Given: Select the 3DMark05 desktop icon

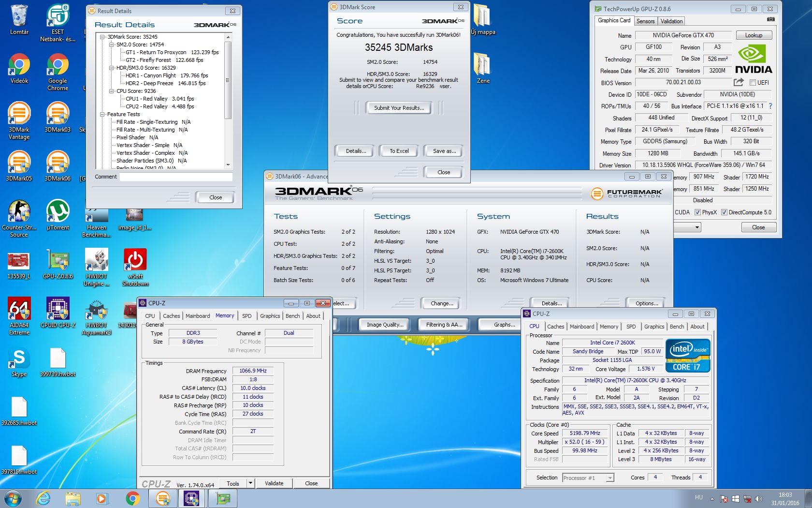Looking at the screenshot, I should point(19,166).
